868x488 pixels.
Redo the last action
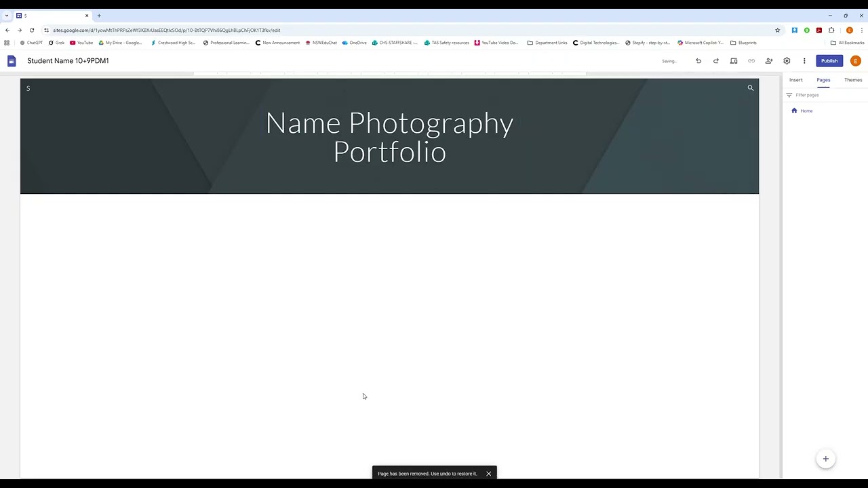tap(716, 61)
